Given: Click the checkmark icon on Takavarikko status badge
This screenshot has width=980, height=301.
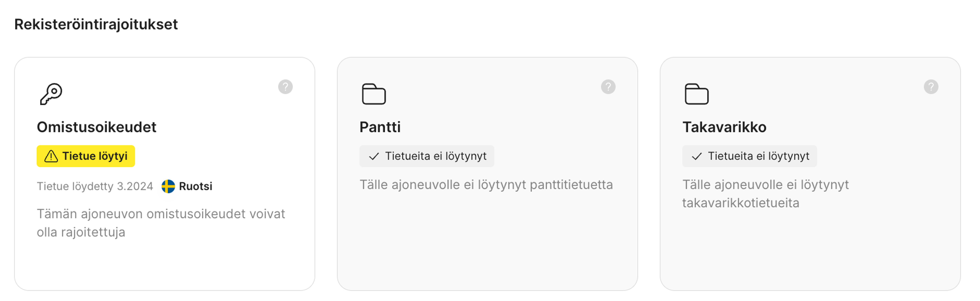Looking at the screenshot, I should point(696,156).
